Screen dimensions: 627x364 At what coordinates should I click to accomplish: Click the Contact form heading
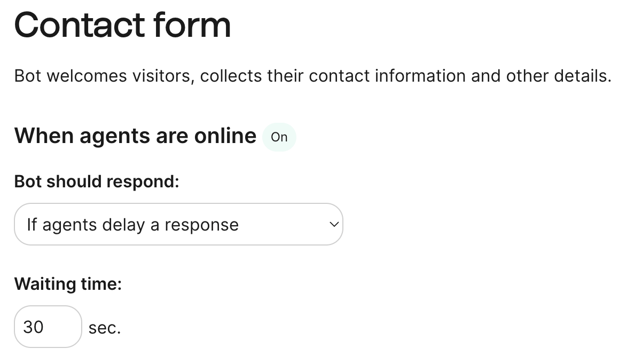(122, 25)
